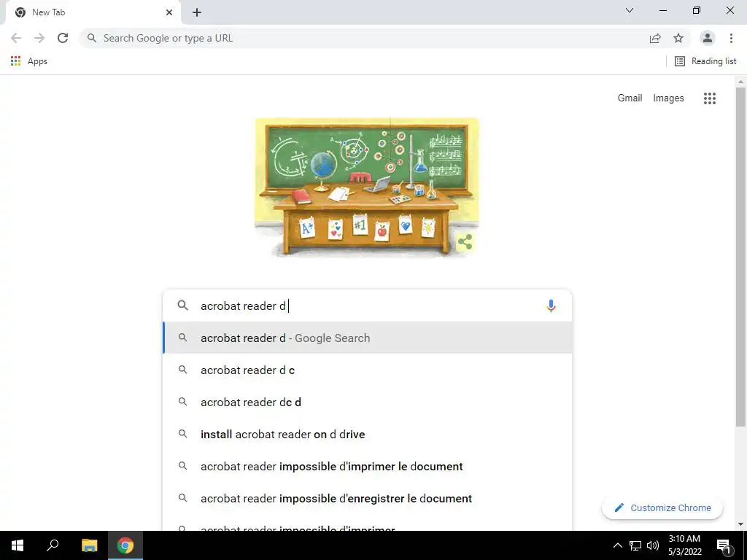Reload the current page
This screenshot has height=560, width=747.
click(63, 38)
